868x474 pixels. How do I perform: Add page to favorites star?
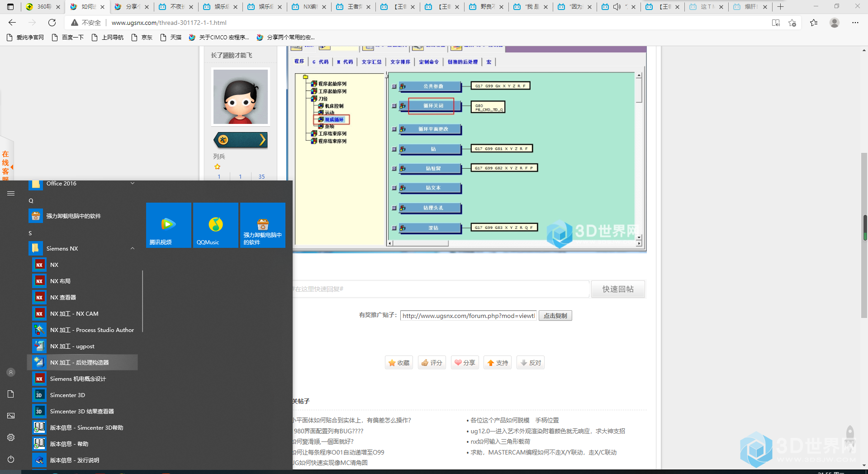[792, 23]
